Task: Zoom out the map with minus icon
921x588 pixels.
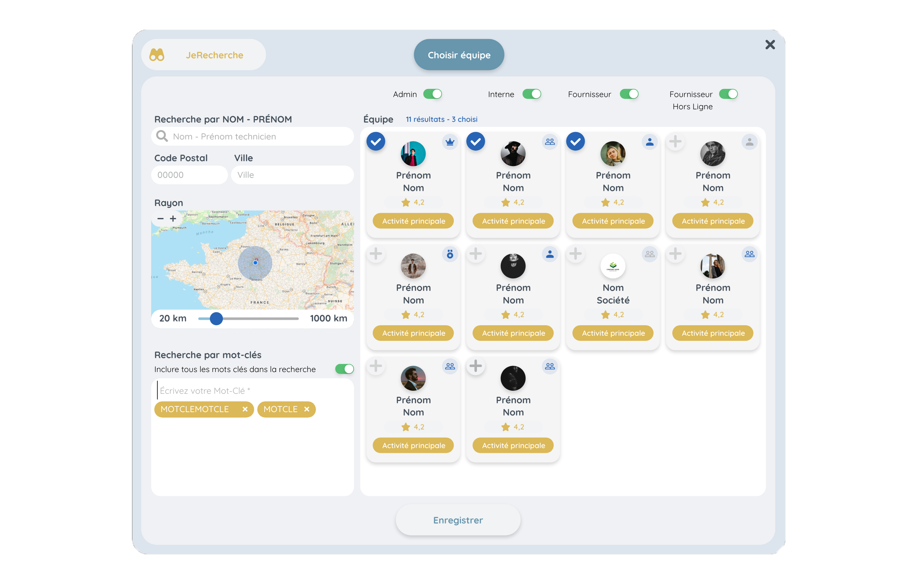Action: (x=160, y=219)
